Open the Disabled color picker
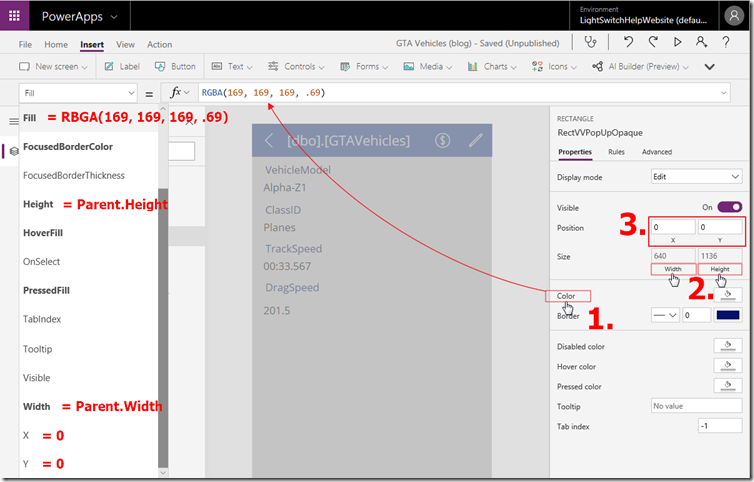The height and width of the screenshot is (482, 754). coord(728,346)
